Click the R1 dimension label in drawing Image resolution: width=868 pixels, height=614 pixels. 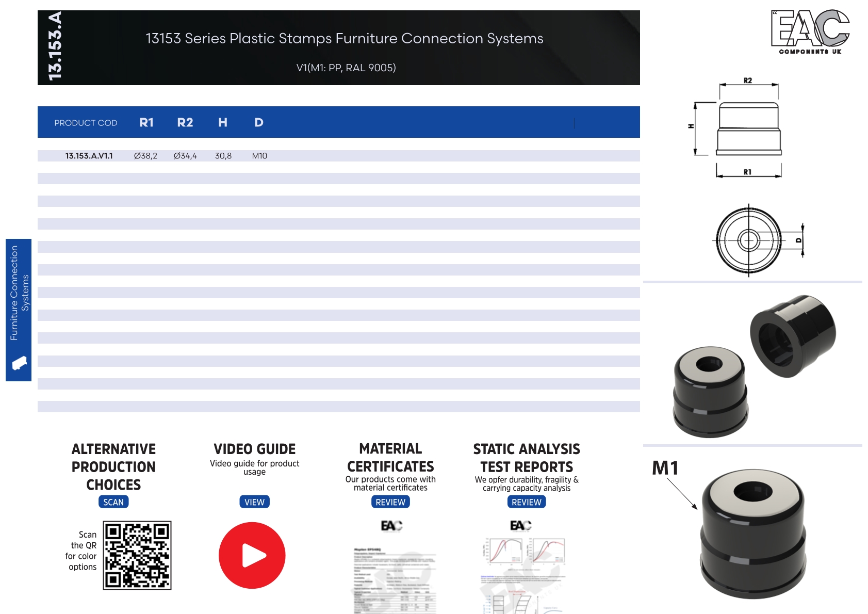click(747, 172)
